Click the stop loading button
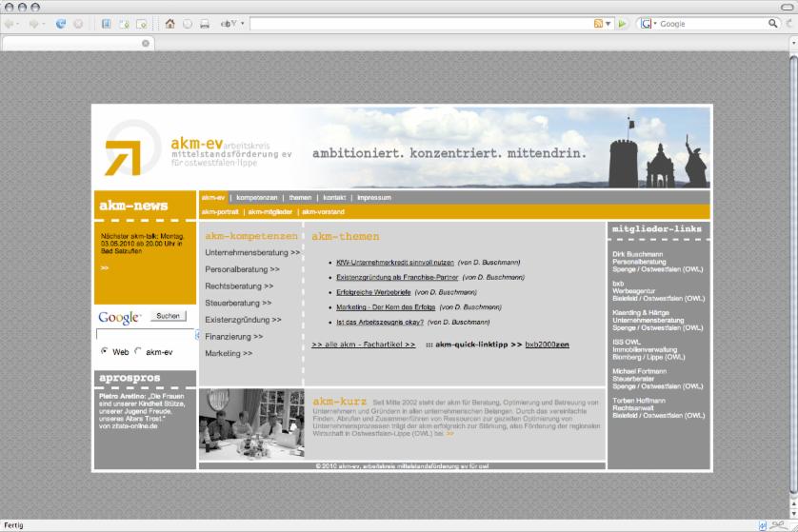798x532 pixels. 78,24
